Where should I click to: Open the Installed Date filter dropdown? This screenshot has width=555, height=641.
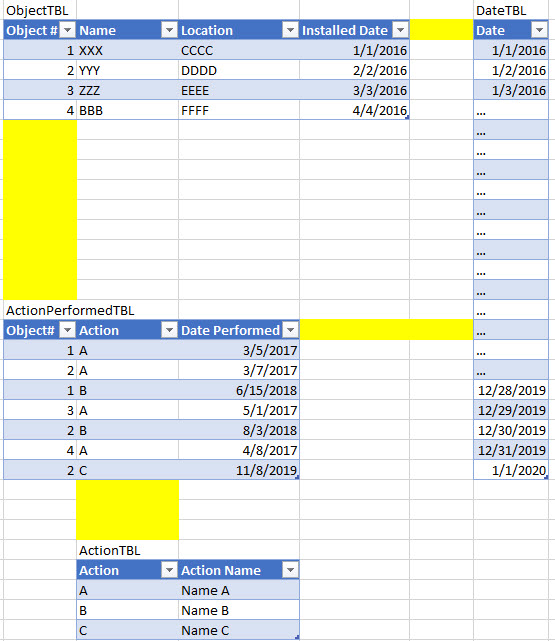tap(400, 30)
